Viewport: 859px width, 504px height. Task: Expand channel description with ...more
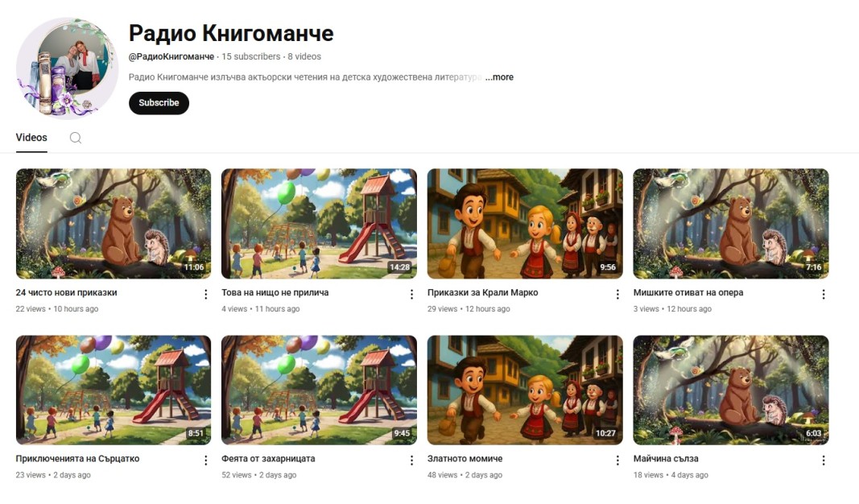point(499,77)
